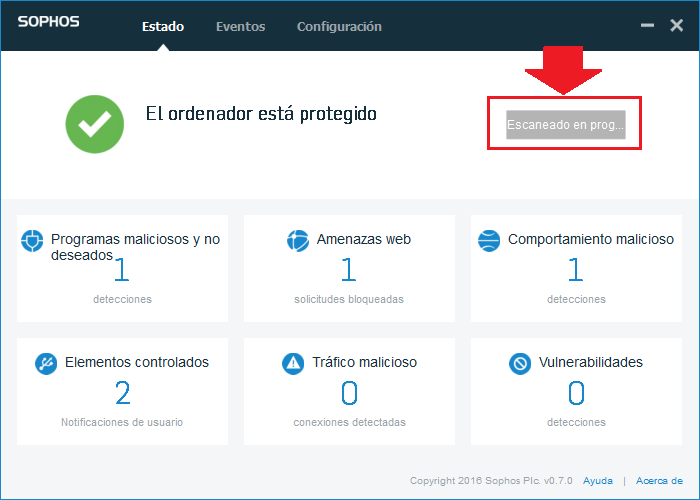Select the Estado tab
The image size is (700, 500).
[163, 27]
